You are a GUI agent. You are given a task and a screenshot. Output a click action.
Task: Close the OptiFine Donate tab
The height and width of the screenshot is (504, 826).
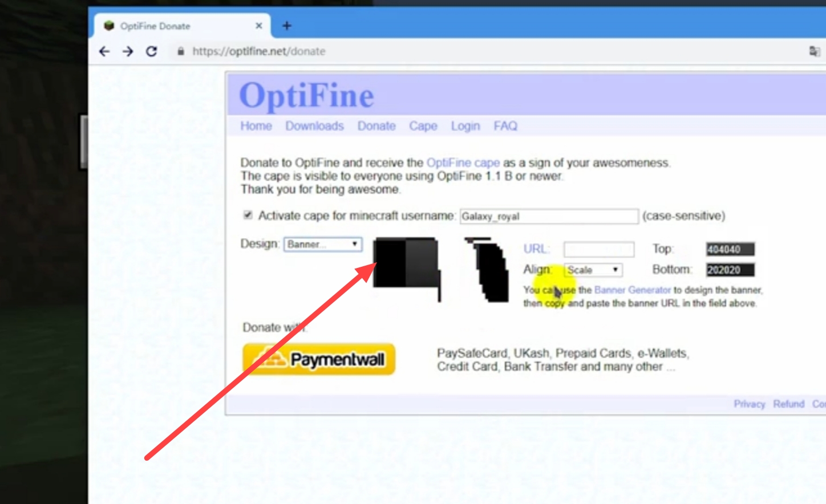258,26
